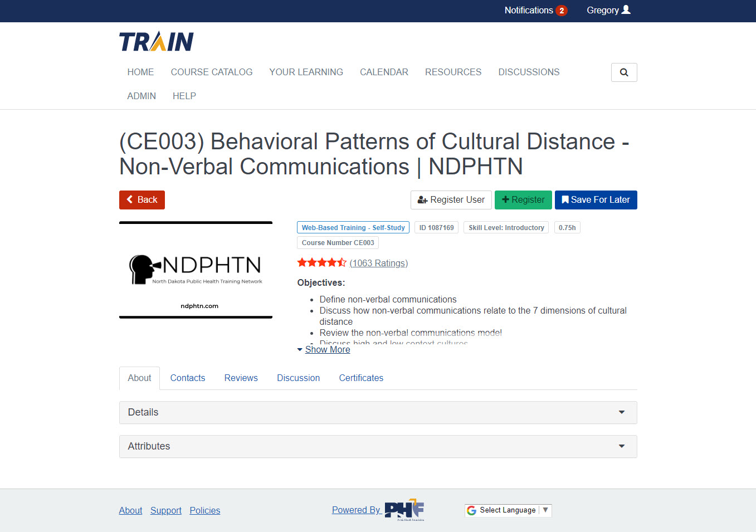Click the Skill Level: Introductory tag

click(506, 227)
